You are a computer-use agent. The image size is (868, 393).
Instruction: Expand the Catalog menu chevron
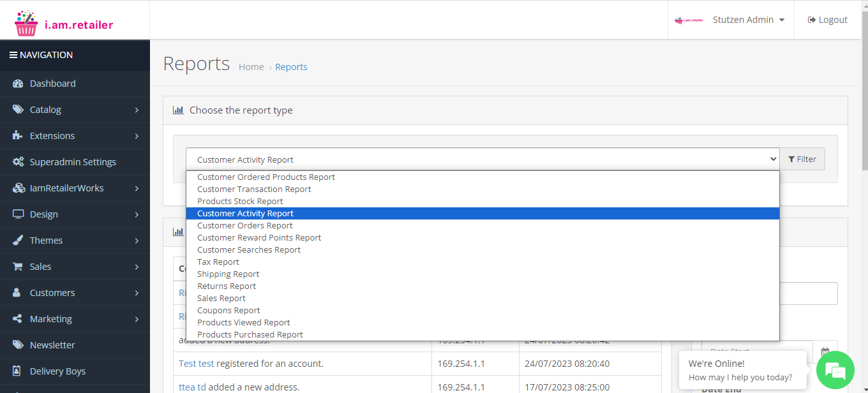point(137,110)
